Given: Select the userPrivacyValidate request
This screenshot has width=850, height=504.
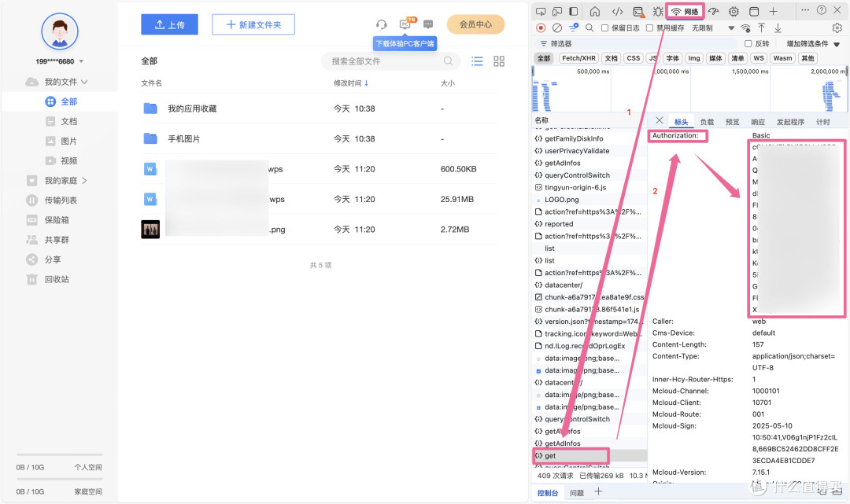Looking at the screenshot, I should click(577, 151).
